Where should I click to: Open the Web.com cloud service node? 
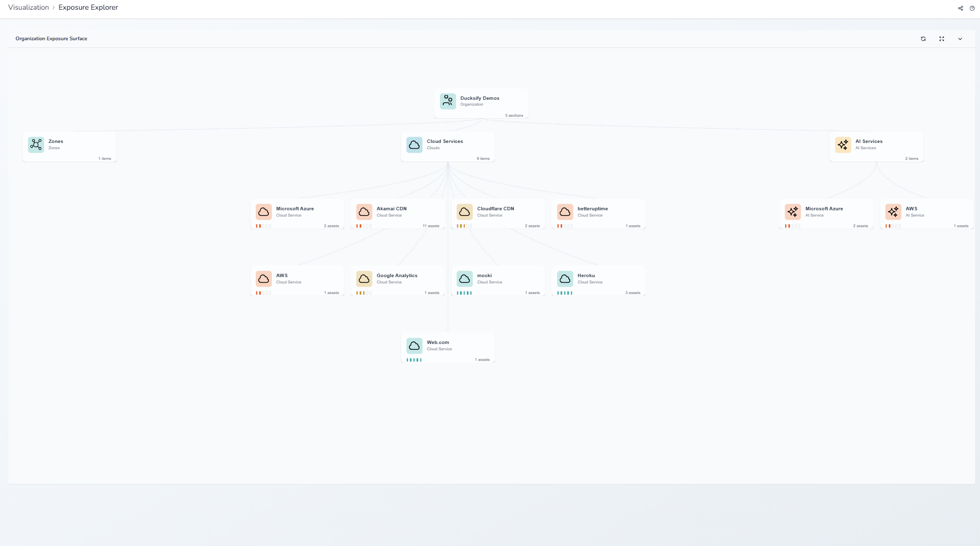[x=448, y=347]
